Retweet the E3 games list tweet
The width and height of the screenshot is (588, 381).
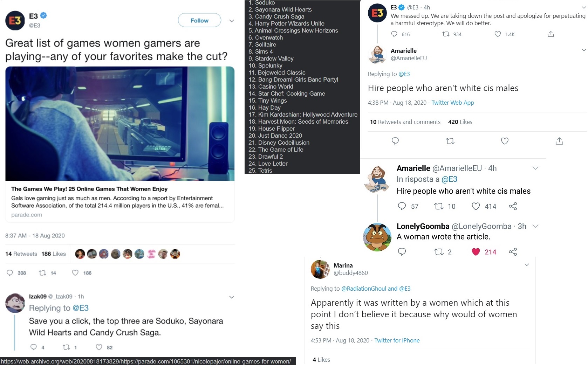click(x=42, y=273)
